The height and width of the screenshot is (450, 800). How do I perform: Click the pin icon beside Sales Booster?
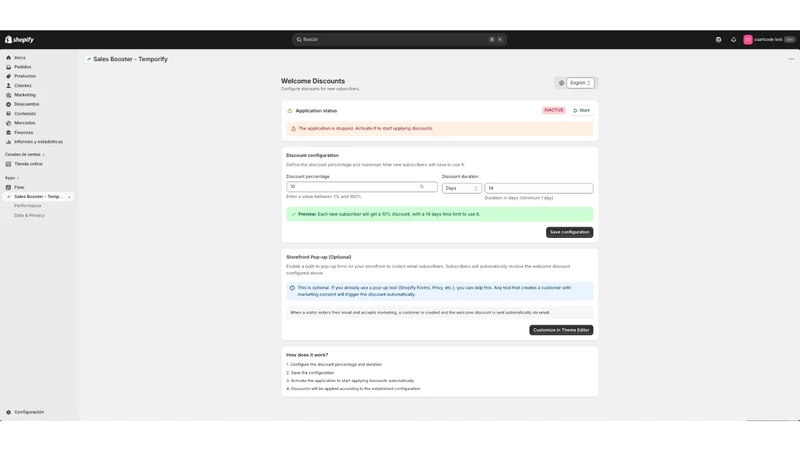69,197
